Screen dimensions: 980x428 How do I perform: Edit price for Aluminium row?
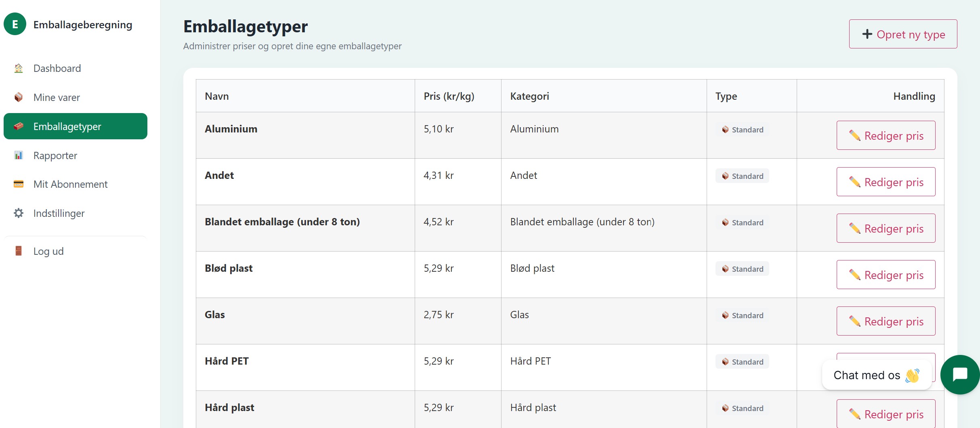coord(886,136)
